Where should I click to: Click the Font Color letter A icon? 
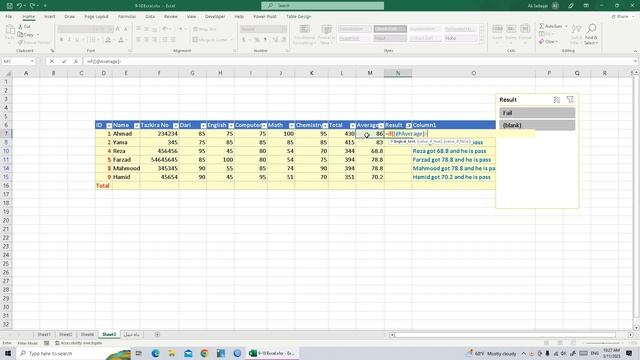(x=121, y=40)
